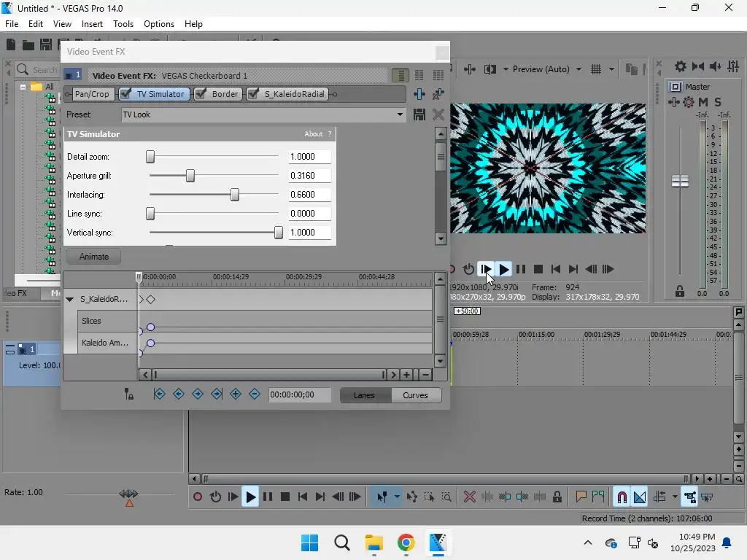Open the Plug-In Chain icon in FX dialog
The height and width of the screenshot is (560, 747).
tap(419, 94)
